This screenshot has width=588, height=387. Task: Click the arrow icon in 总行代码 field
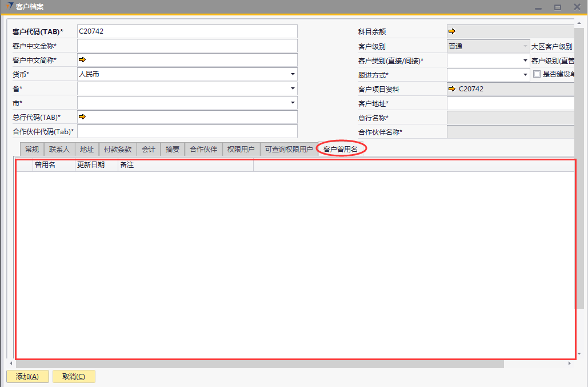82,117
